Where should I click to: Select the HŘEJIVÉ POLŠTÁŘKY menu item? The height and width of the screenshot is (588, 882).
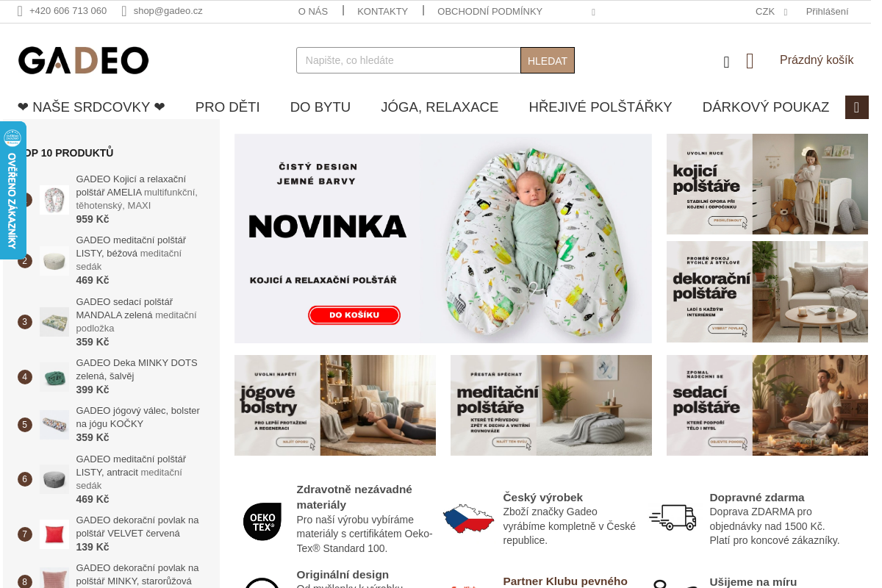pos(600,107)
